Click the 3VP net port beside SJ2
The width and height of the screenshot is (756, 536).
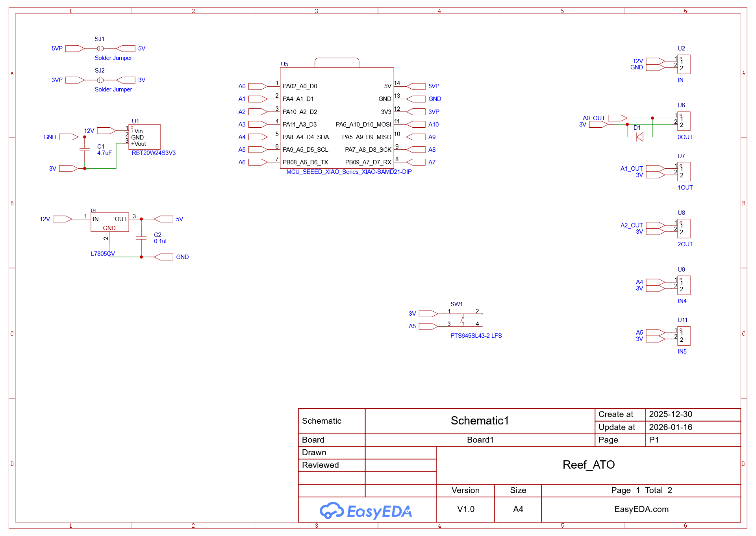click(x=75, y=80)
